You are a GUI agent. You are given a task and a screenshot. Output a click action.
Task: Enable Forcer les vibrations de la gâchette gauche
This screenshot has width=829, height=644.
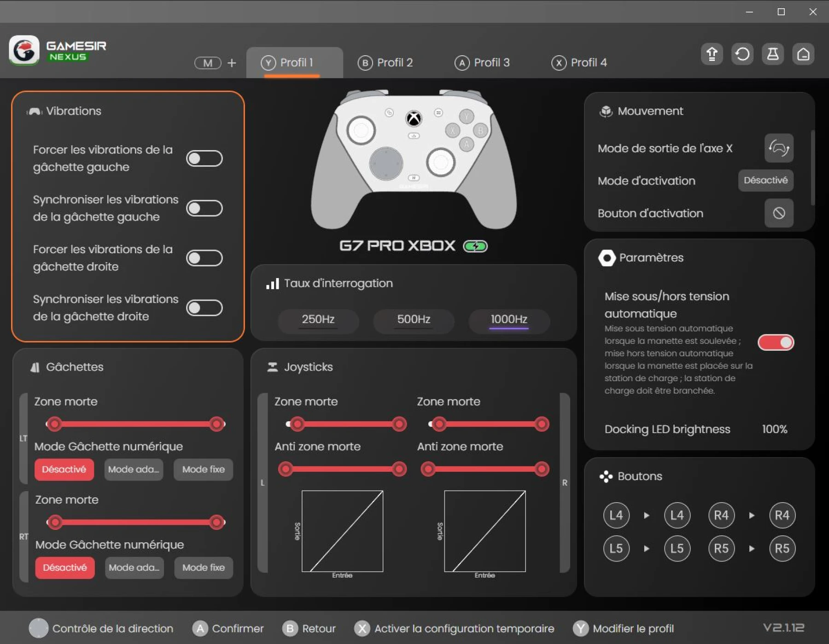204,158
